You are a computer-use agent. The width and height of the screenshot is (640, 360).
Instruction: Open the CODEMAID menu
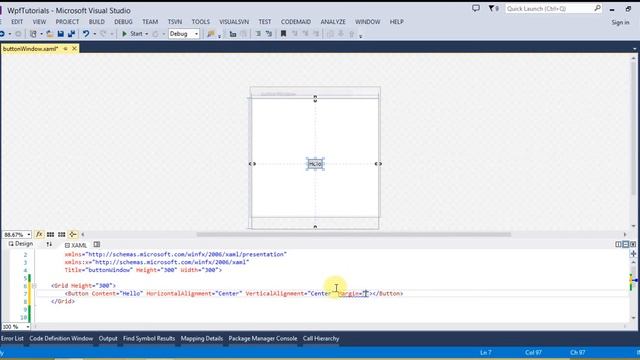click(296, 22)
